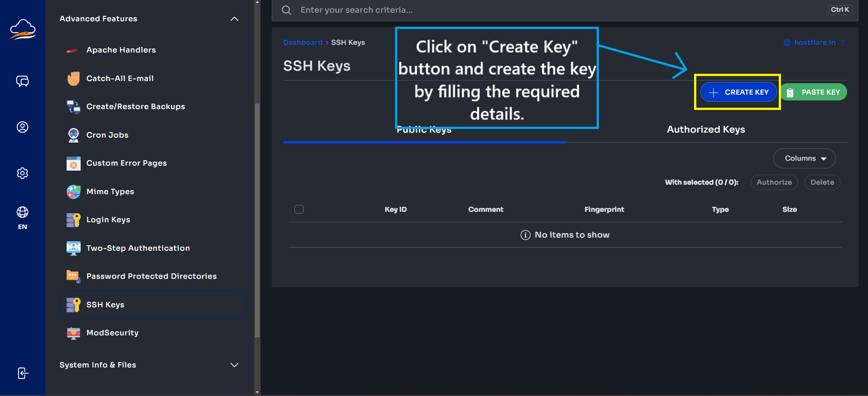This screenshot has height=396, width=868.
Task: Click the Comment column header
Action: click(x=486, y=210)
